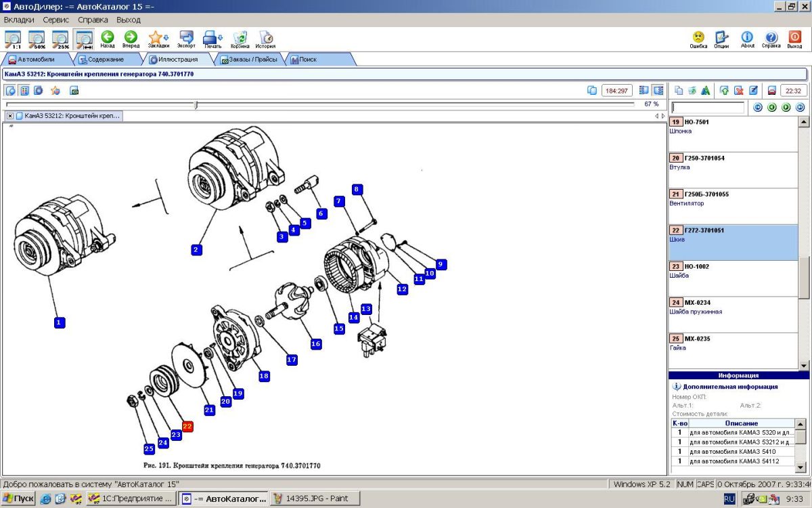Screen dimensions: 812x508
Task: Go to next record with green arrow
Action: click(786, 107)
